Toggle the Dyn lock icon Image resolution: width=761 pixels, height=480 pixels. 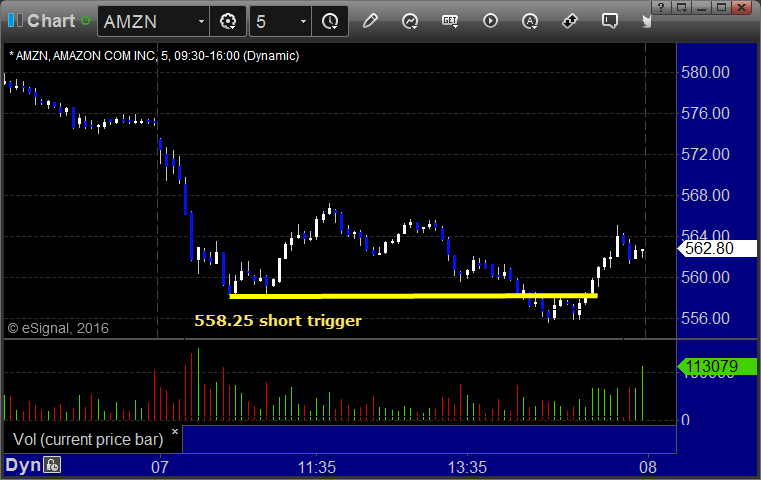pos(52,465)
